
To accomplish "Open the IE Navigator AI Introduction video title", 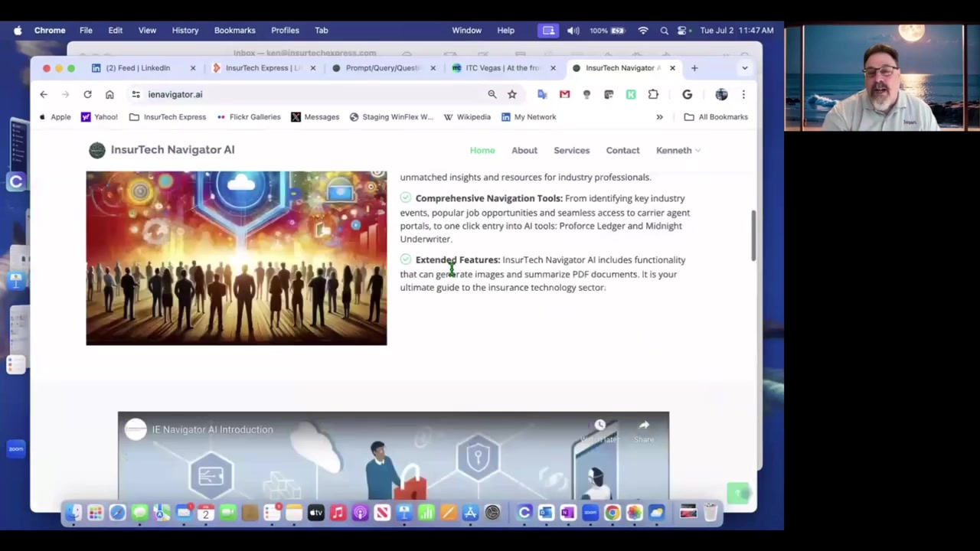I will [212, 430].
